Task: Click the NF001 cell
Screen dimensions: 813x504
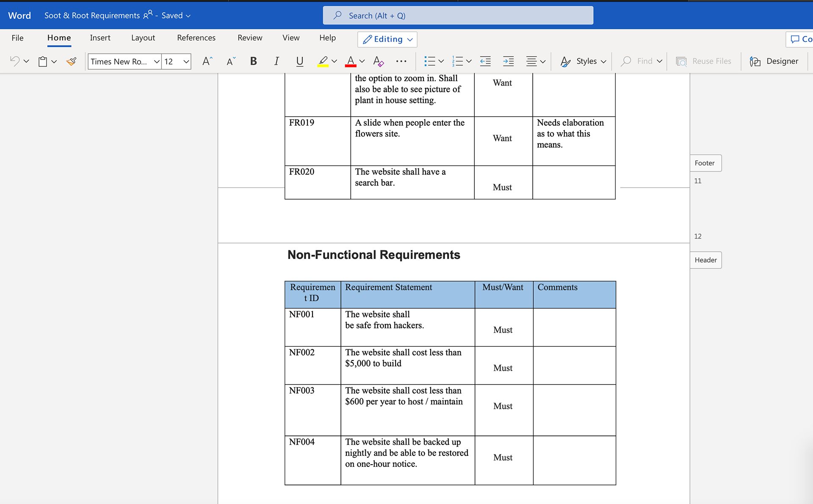Action: 312,327
